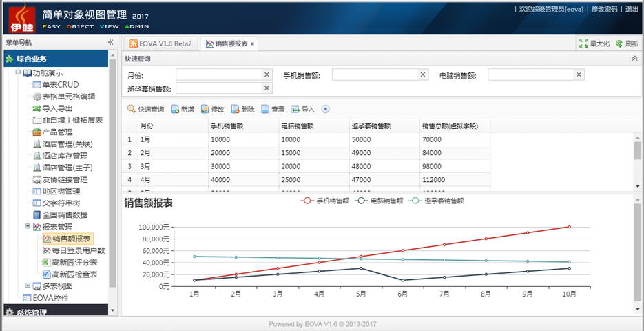The width and height of the screenshot is (644, 331).
Task: Click the 修改密码 link in header
Action: pyautogui.click(x=605, y=9)
